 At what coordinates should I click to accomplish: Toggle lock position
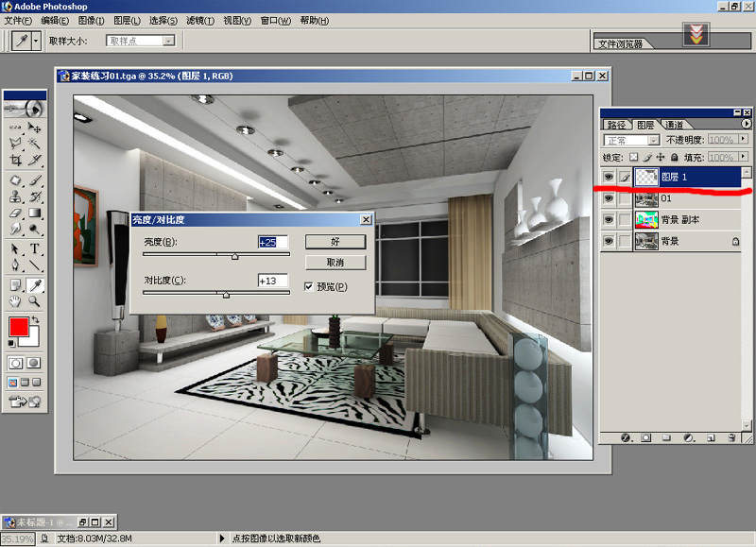tap(661, 157)
